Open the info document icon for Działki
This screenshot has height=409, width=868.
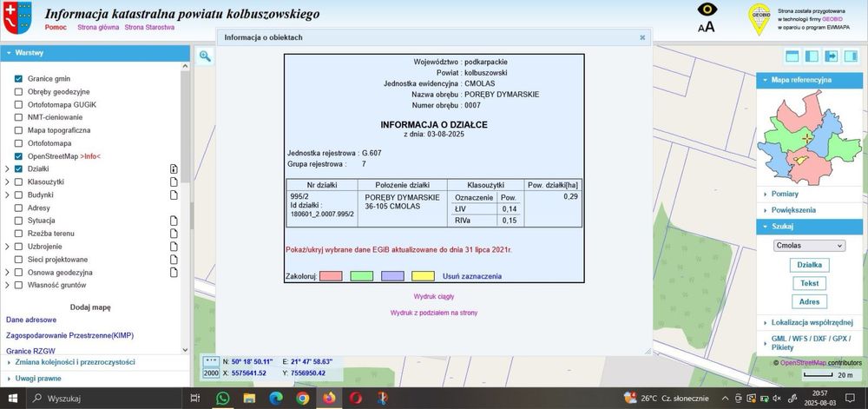174,168
